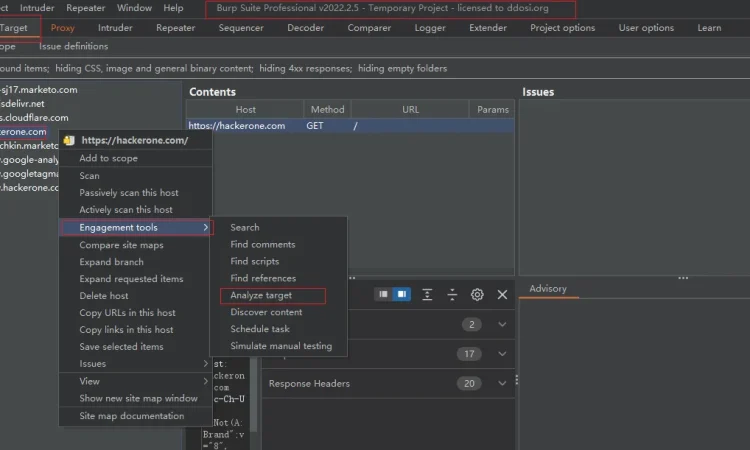The height and width of the screenshot is (450, 750).
Task: Switch to the Repeater tab
Action: coord(176,28)
